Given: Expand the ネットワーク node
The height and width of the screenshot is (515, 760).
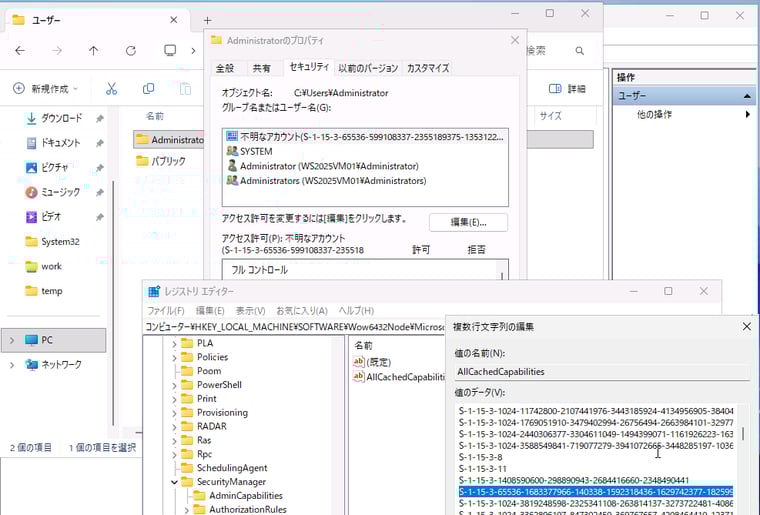Looking at the screenshot, I should point(12,365).
